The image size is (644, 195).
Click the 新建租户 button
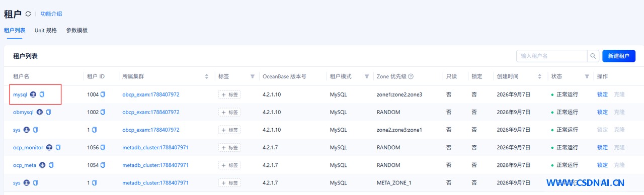point(618,56)
